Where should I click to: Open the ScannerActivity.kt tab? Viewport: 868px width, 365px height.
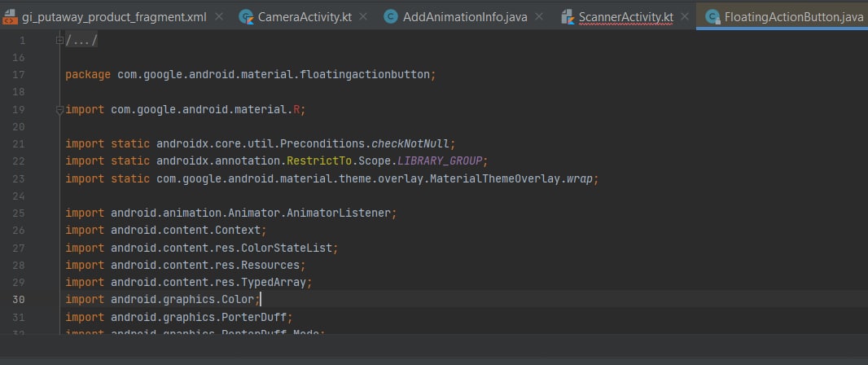[626, 16]
